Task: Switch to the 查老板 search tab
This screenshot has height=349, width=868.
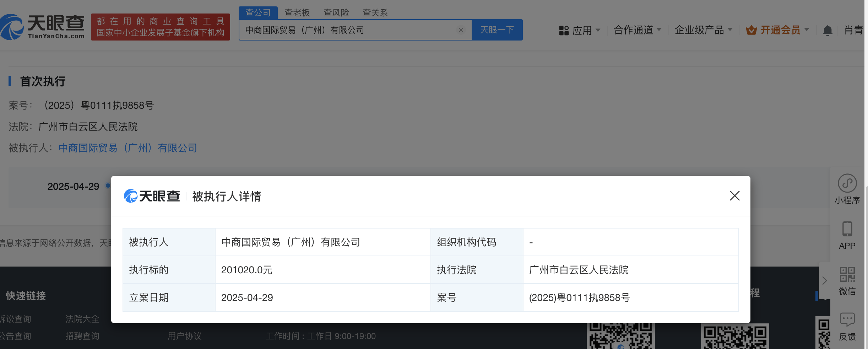Action: click(297, 13)
